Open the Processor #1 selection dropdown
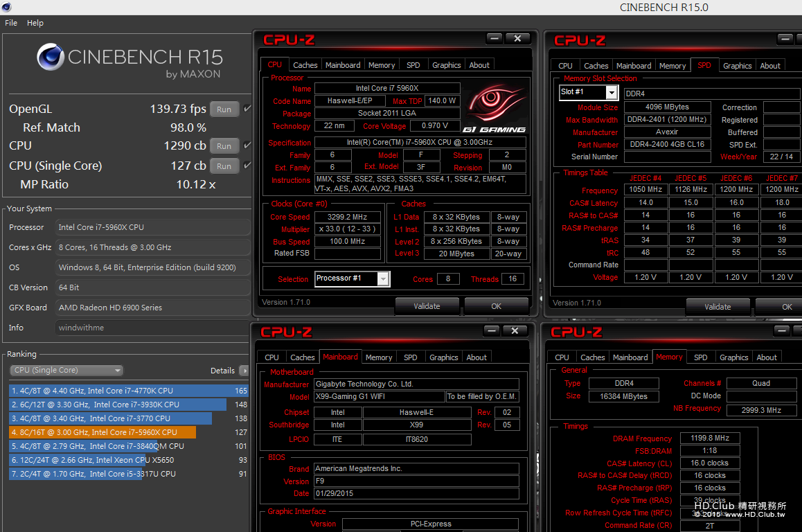The width and height of the screenshot is (802, 532). tap(383, 278)
